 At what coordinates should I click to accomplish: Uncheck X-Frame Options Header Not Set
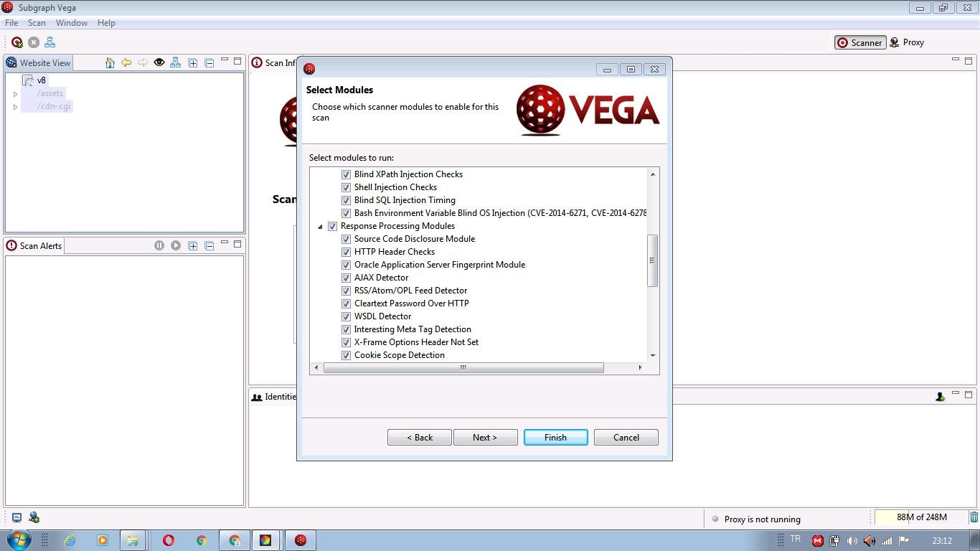(x=346, y=342)
